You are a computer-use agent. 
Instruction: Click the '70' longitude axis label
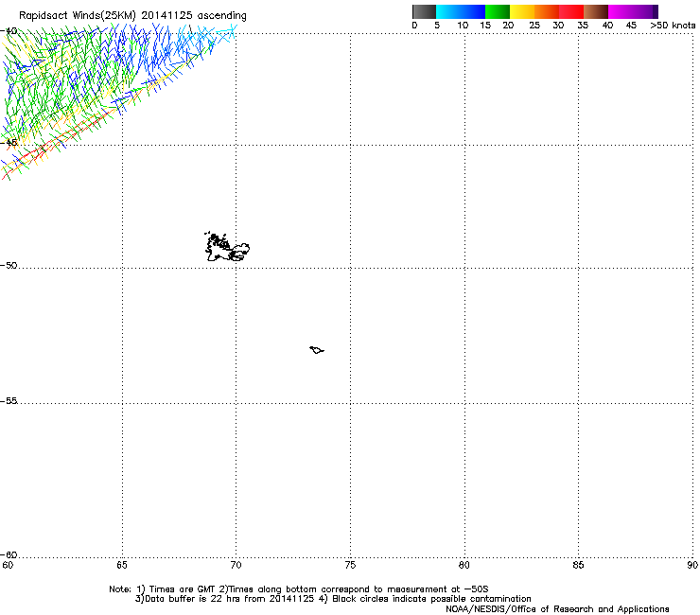click(236, 566)
